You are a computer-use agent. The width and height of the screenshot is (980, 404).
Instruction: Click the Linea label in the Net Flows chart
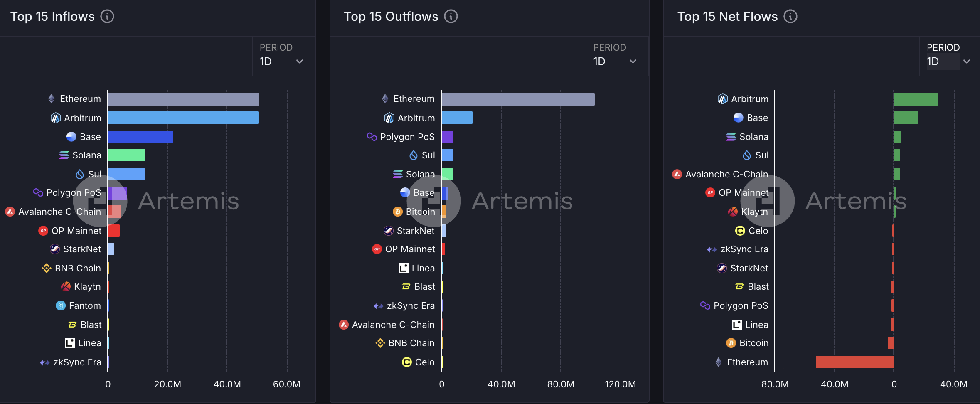pyautogui.click(x=756, y=325)
